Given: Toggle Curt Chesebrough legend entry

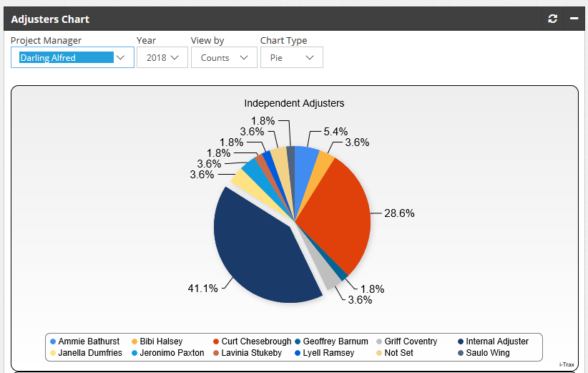Looking at the screenshot, I should 255,341.
